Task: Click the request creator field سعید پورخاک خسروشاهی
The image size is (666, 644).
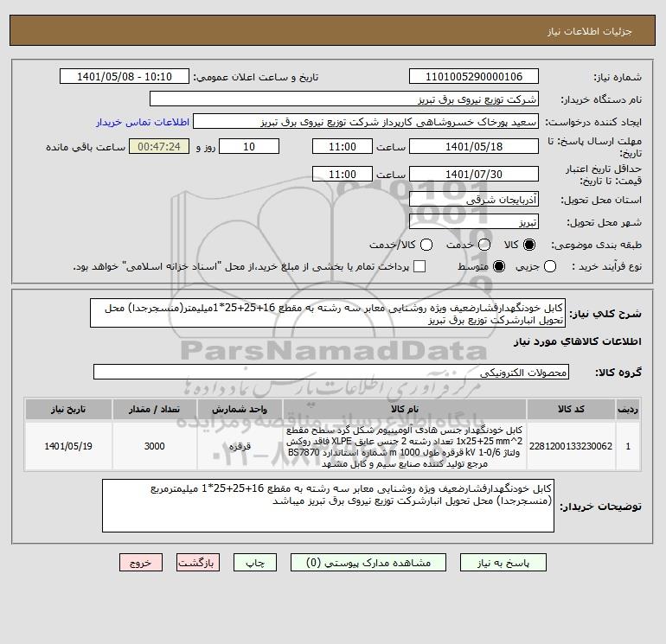Action: 366,121
